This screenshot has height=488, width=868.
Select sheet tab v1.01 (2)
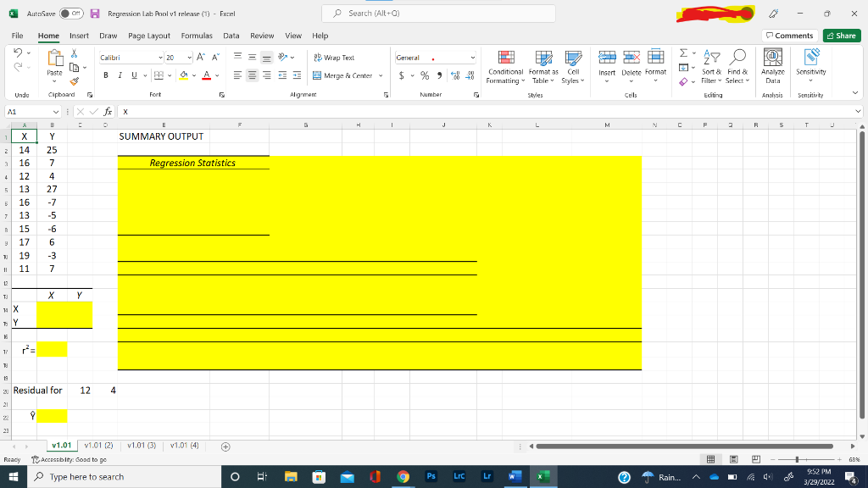pyautogui.click(x=98, y=446)
